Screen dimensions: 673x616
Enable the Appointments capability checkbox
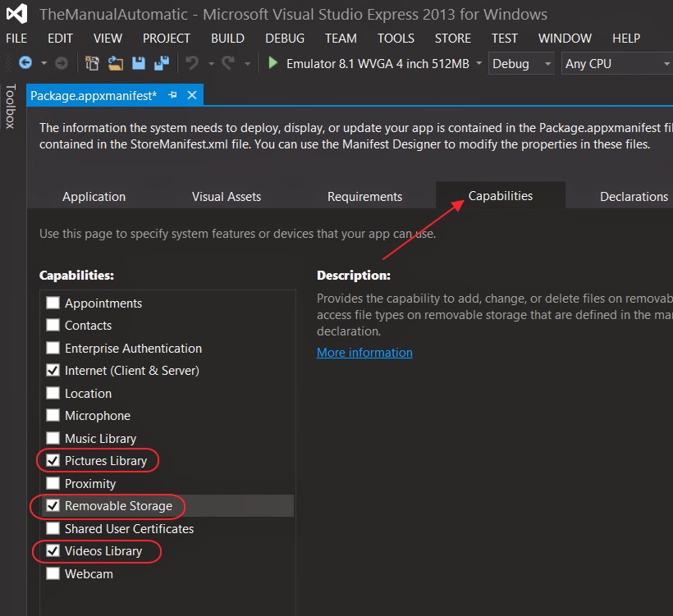53,303
